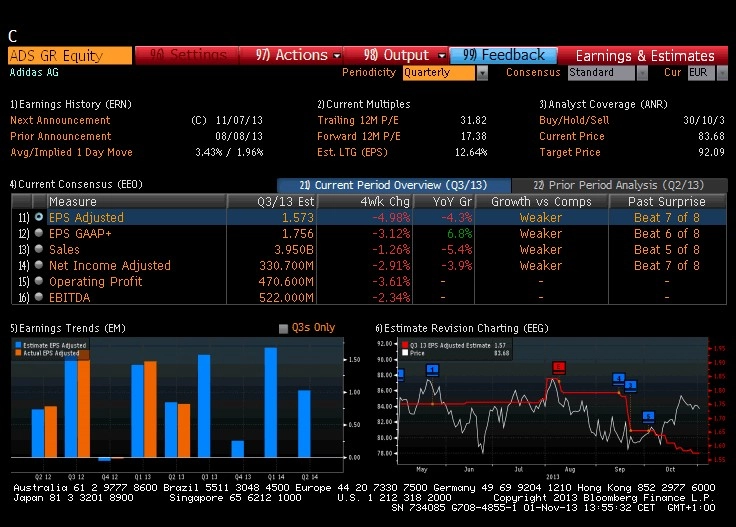The height and width of the screenshot is (527, 736).
Task: Click the 4Wk Chg column header
Action: pyautogui.click(x=365, y=202)
